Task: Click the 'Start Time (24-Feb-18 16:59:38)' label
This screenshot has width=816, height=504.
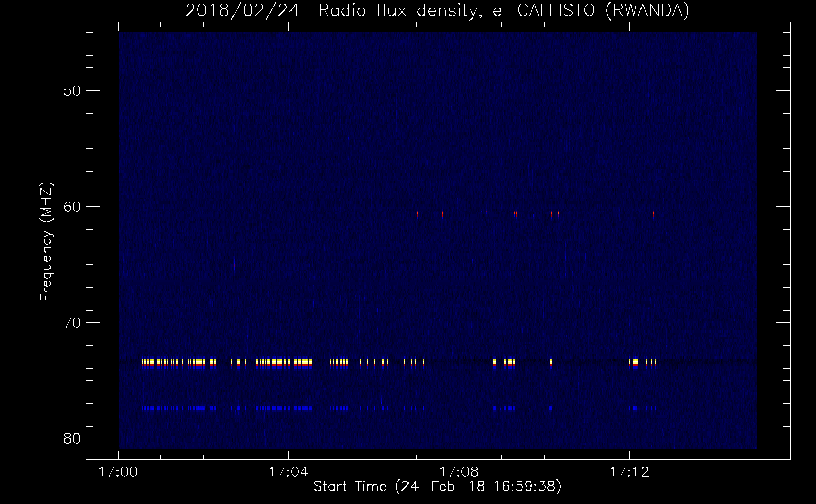Action: pos(437,487)
